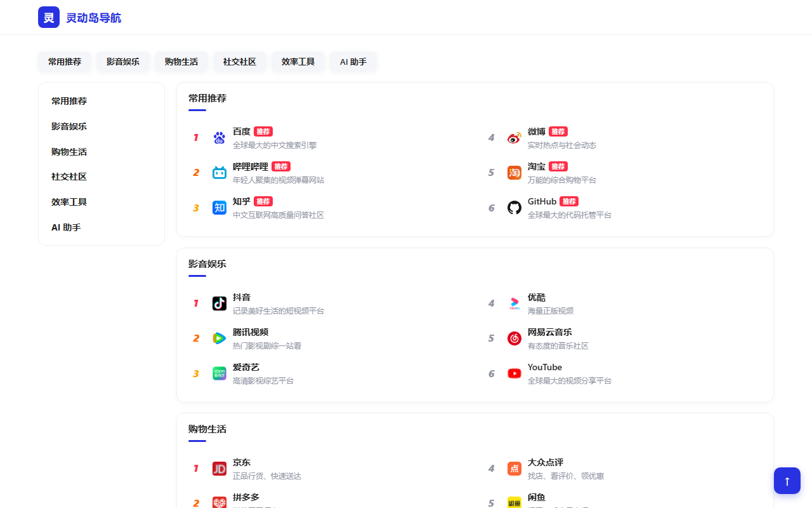
Task: Click 正品行货、快速送达 description
Action: point(267,476)
